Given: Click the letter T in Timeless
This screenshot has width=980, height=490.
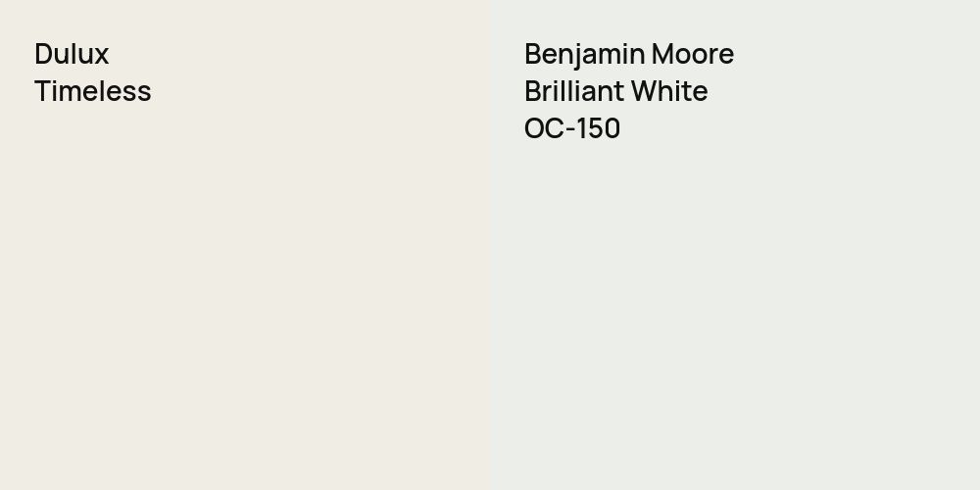Looking at the screenshot, I should click(x=42, y=91).
